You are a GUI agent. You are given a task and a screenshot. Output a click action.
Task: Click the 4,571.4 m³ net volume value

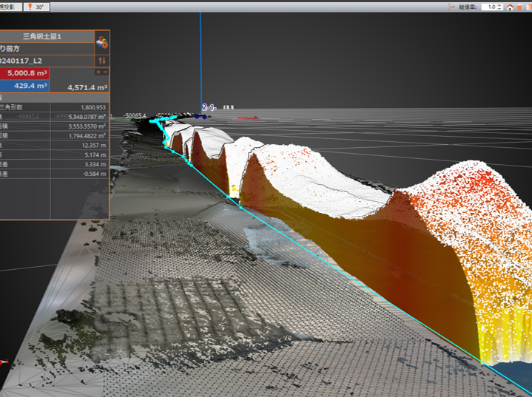coord(87,87)
